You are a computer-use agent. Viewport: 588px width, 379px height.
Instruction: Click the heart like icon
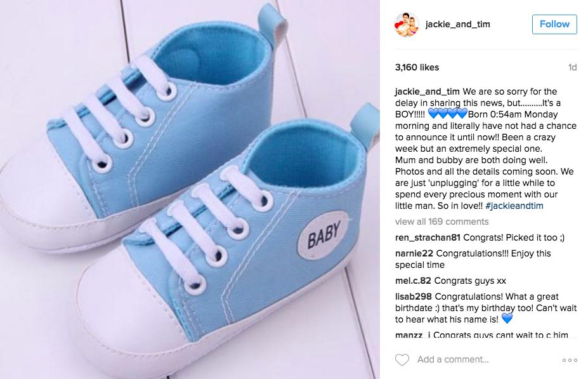(402, 360)
